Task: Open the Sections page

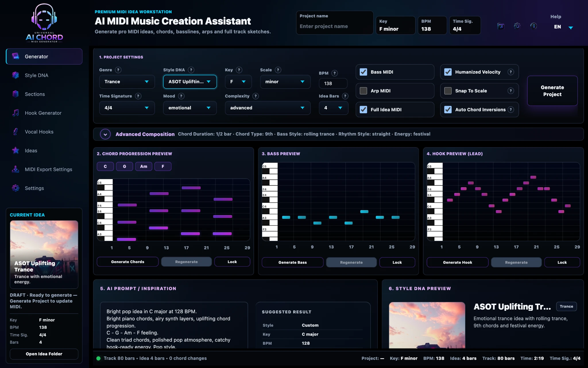Action: coord(44,94)
